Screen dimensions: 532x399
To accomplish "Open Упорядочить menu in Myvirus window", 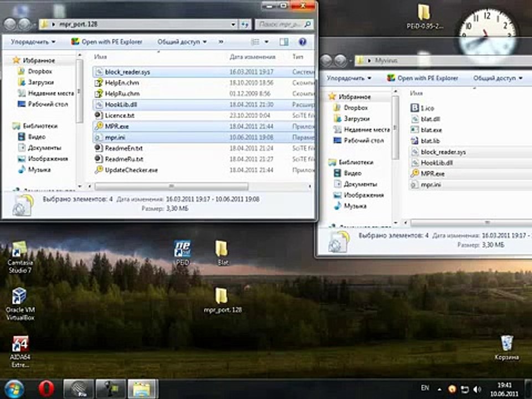I will point(349,78).
